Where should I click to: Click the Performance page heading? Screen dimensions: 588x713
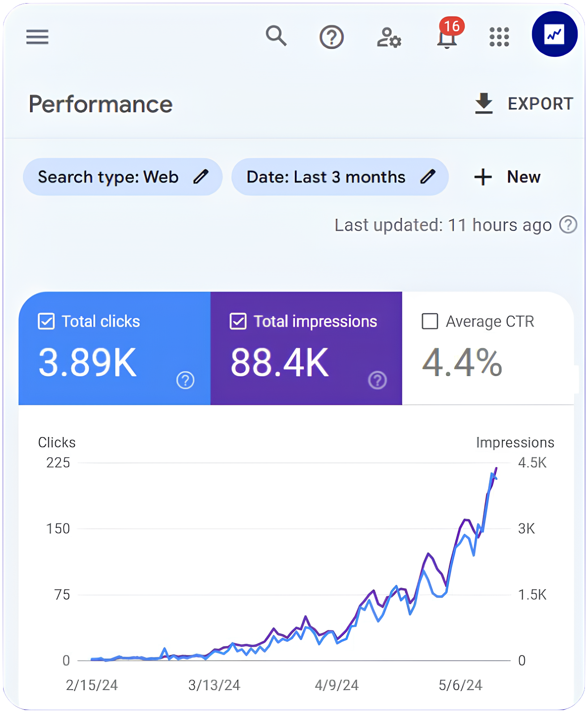click(101, 104)
